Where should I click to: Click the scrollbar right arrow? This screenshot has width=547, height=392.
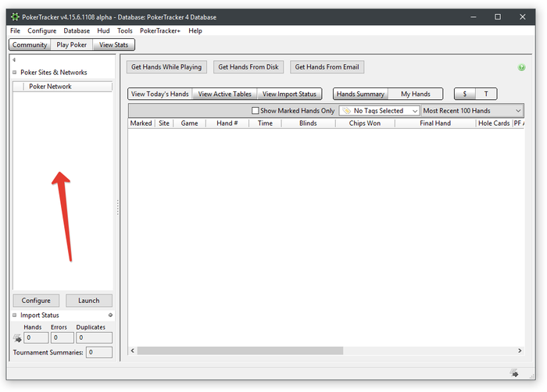pos(520,351)
